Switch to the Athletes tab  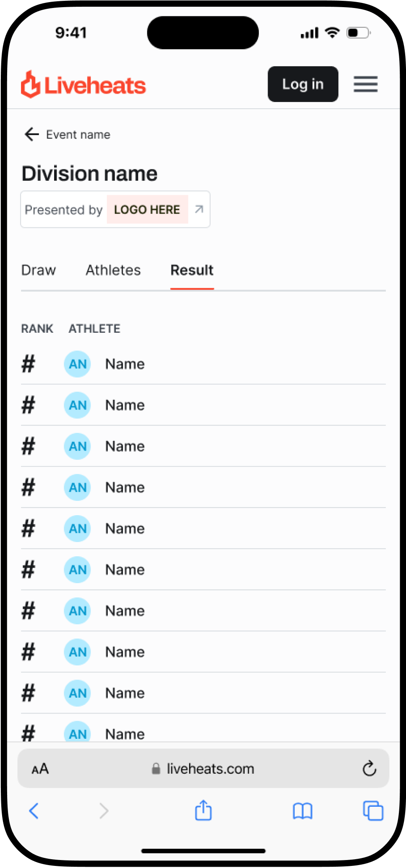point(113,270)
